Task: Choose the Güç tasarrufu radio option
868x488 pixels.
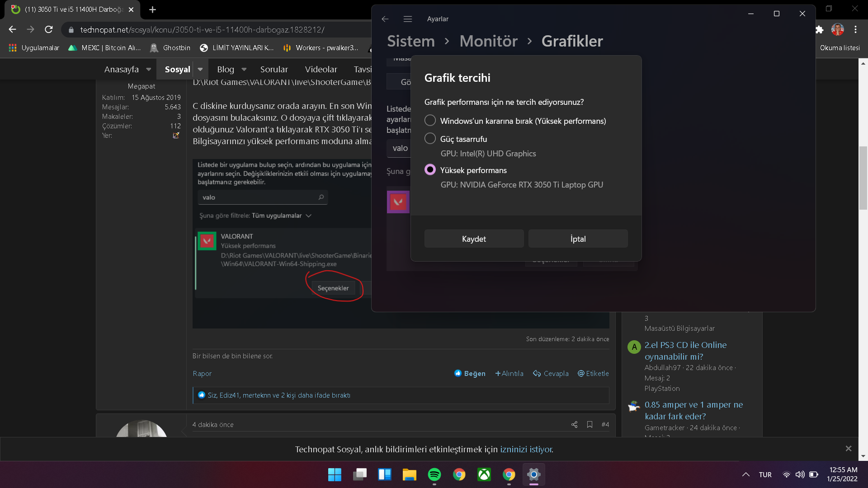Action: coord(430,139)
